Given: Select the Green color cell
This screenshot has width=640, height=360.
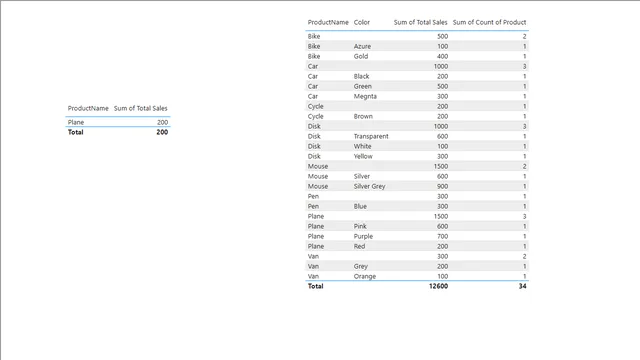Looking at the screenshot, I should pos(362,86).
